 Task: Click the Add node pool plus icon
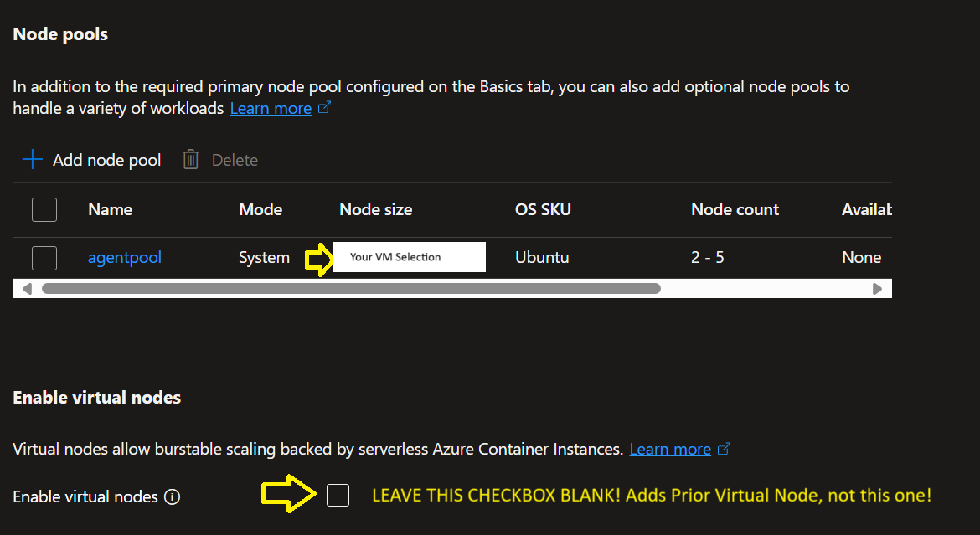32,160
